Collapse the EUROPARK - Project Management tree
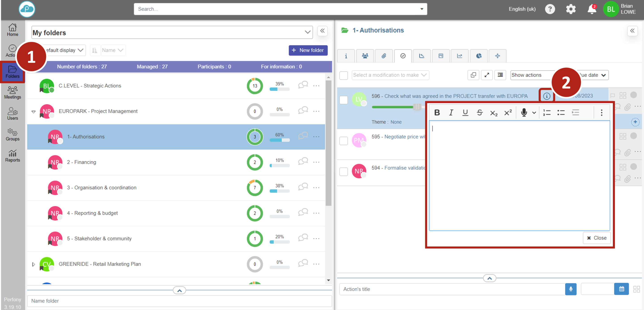The height and width of the screenshot is (310, 644). tap(34, 112)
